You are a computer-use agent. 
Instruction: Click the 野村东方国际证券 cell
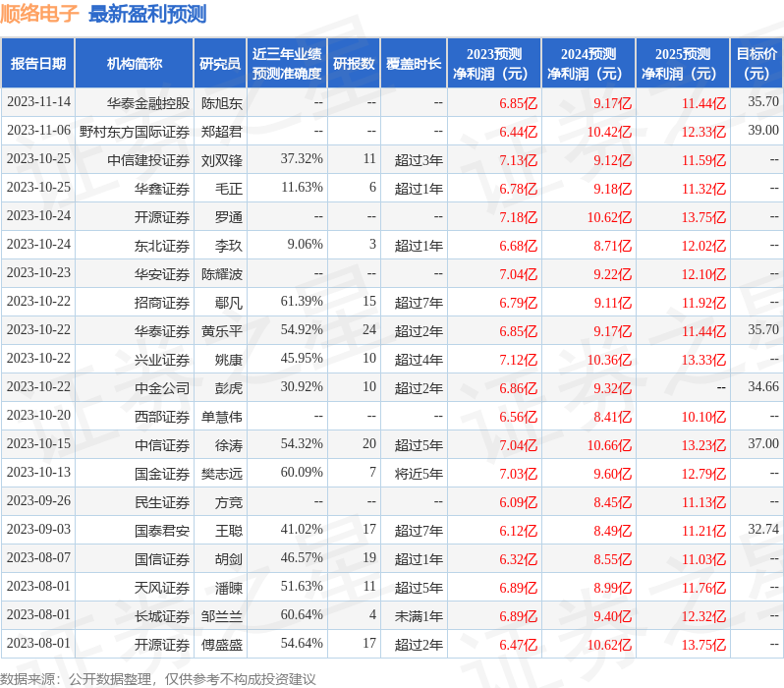pos(135,132)
